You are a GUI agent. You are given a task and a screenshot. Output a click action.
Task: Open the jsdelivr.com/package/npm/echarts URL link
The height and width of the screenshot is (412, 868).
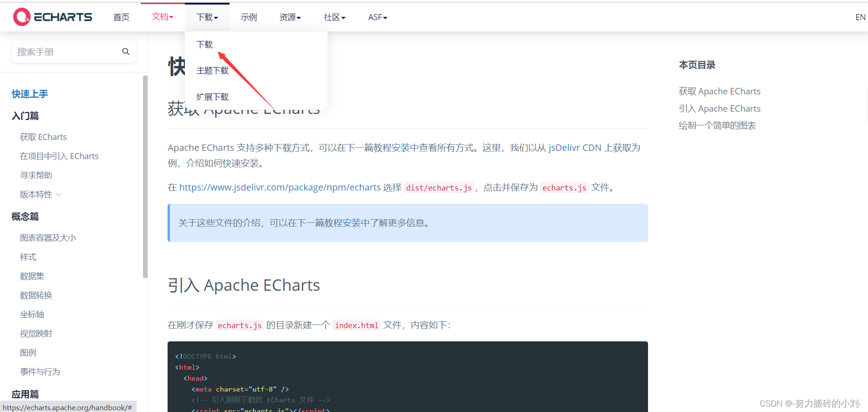click(280, 187)
